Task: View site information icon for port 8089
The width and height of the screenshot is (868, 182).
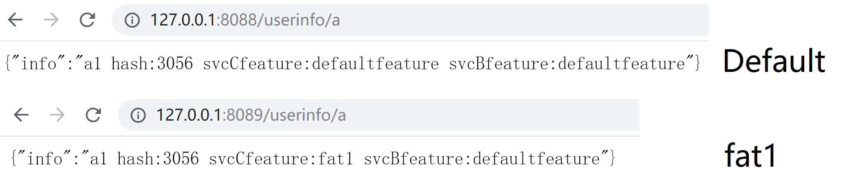Action: [x=138, y=115]
